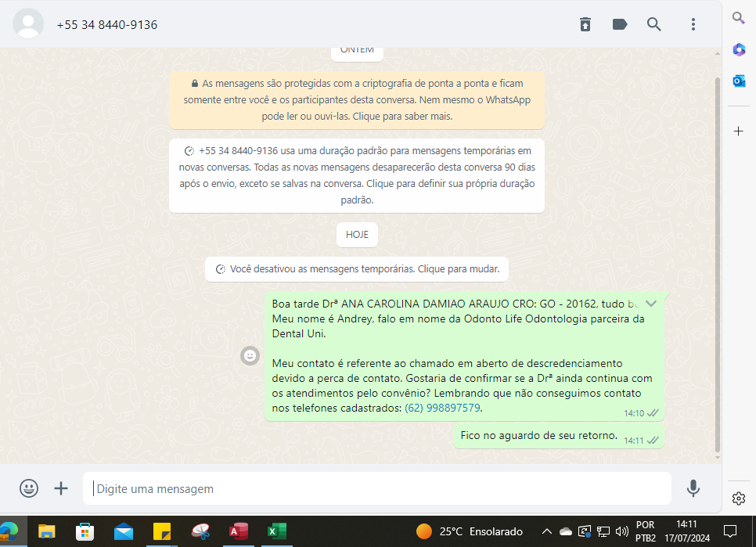This screenshot has width=756, height=547.
Task: Open Mail app from the taskbar
Action: tap(124, 531)
